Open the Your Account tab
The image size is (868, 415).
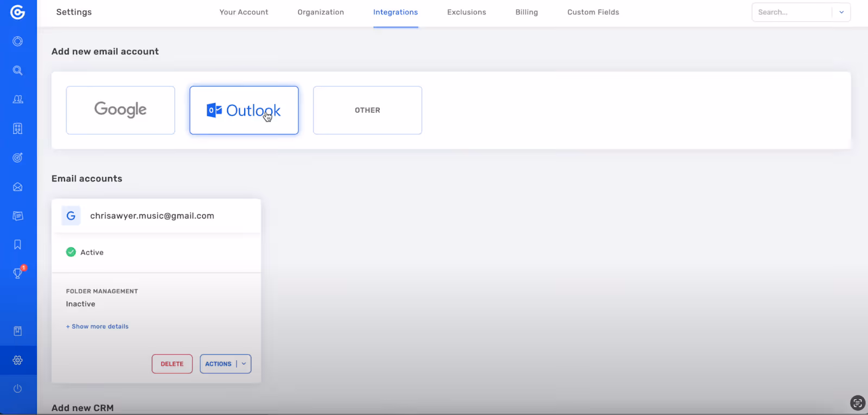(244, 12)
